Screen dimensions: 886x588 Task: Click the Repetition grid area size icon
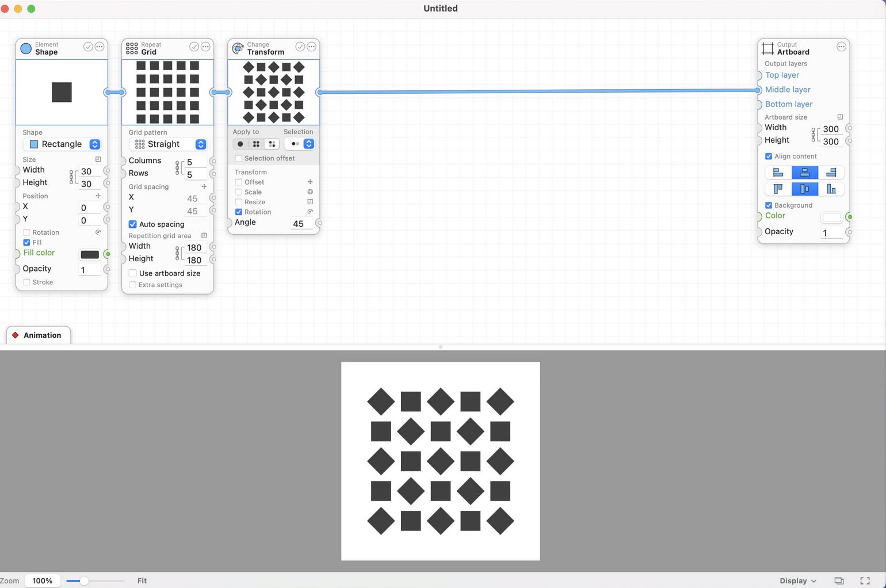click(x=204, y=235)
